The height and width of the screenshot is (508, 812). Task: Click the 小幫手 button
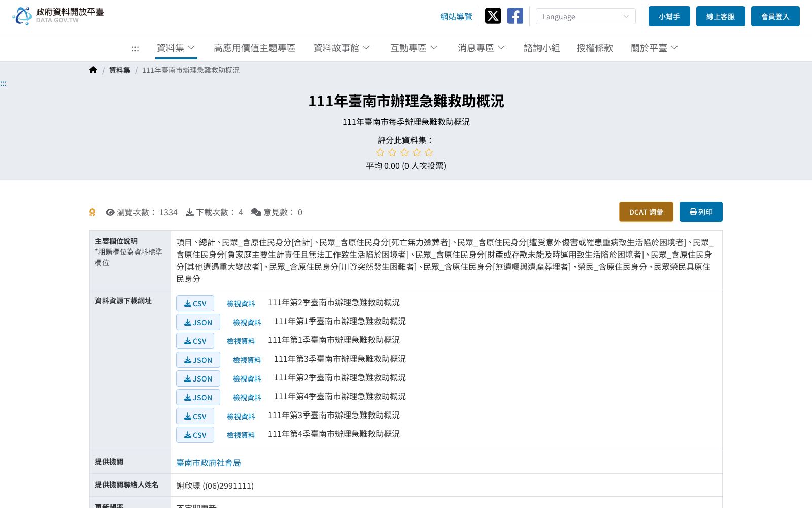tap(669, 16)
